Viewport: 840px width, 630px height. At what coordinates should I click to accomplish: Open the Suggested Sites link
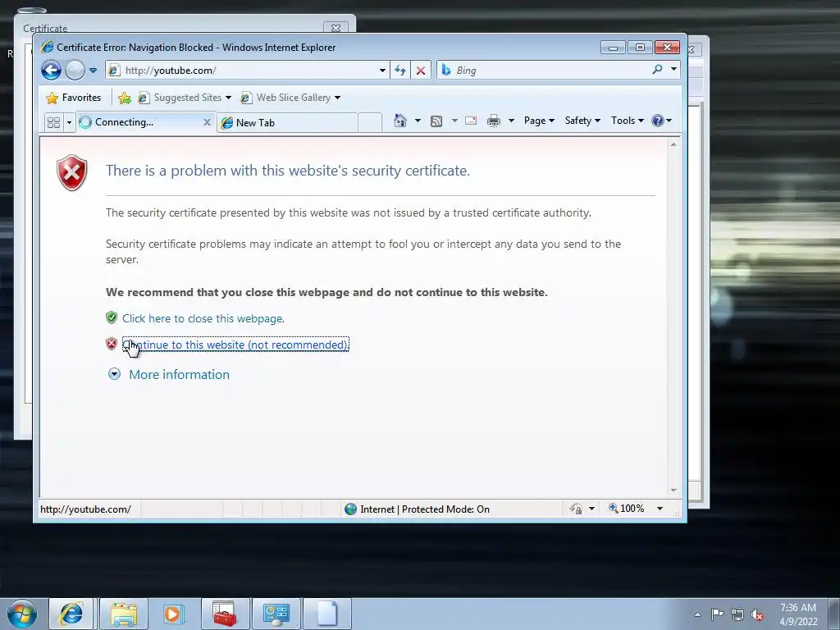click(185, 98)
